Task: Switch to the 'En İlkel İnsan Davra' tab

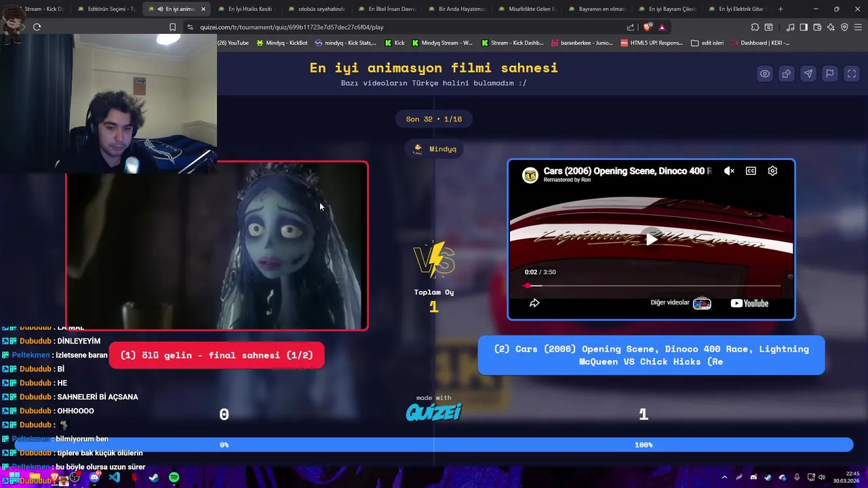Action: [386, 9]
